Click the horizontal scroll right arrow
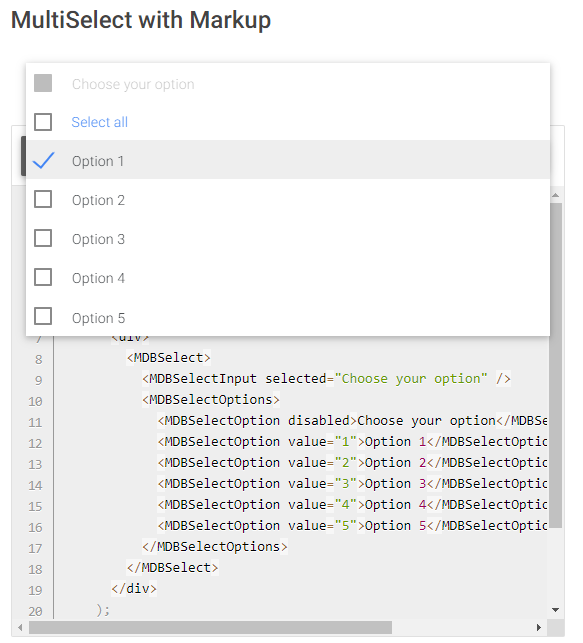The image size is (583, 643). (x=539, y=627)
